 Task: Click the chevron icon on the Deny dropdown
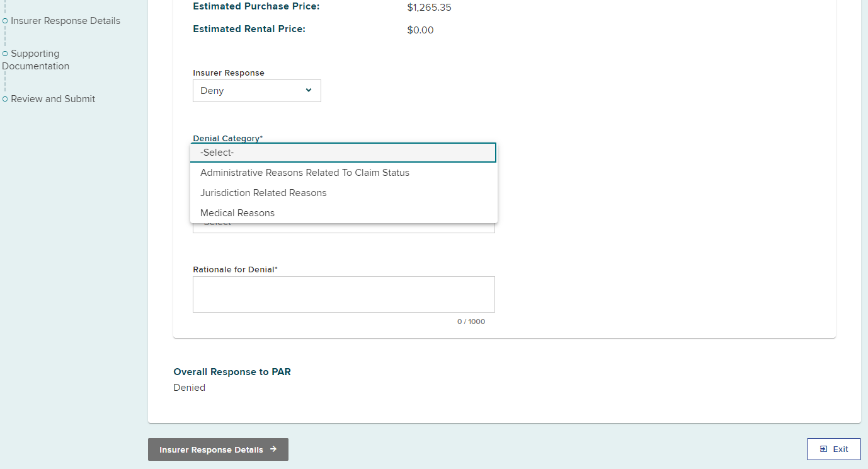pos(309,91)
